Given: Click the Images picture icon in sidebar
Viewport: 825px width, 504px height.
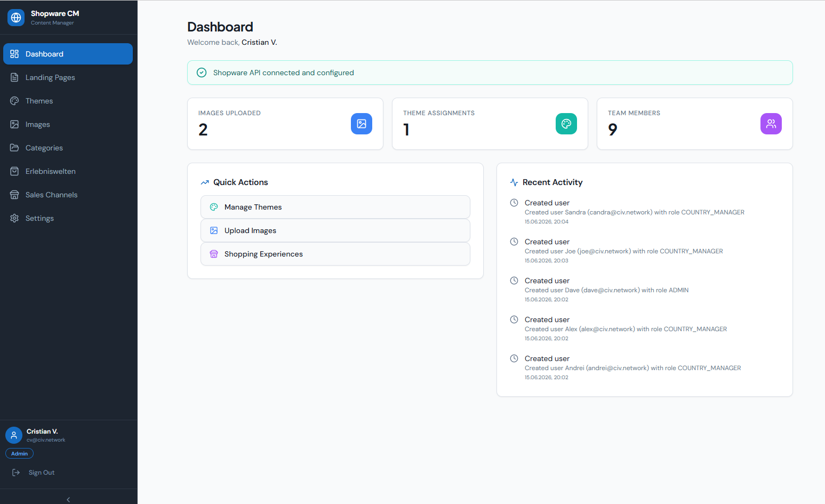Looking at the screenshot, I should (x=14, y=124).
